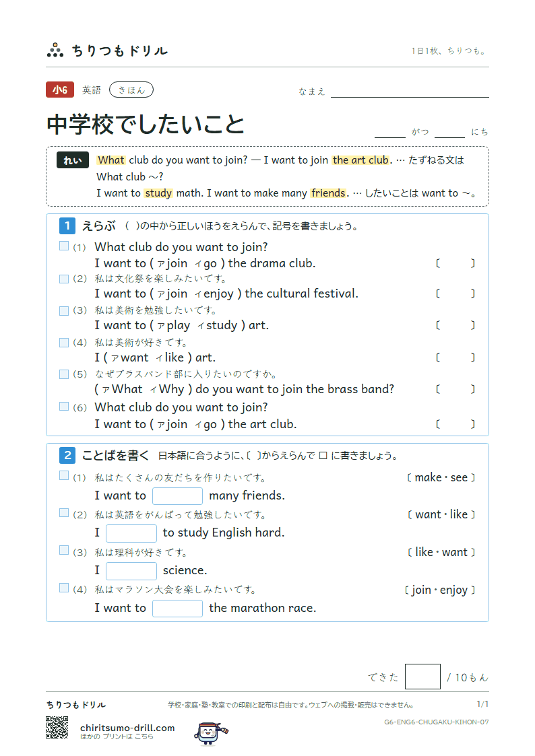Click answer bracket for 'the cultural festival' line

tap(455, 294)
